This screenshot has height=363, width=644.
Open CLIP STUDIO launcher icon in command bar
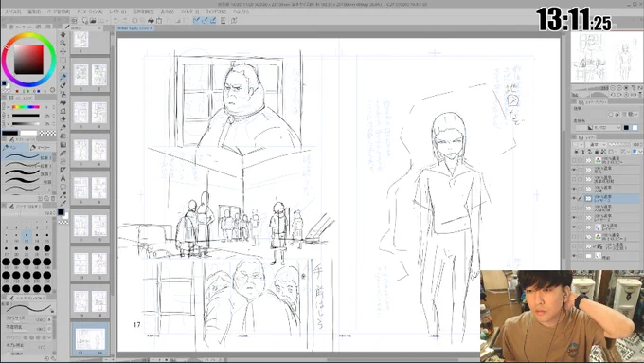(74, 20)
